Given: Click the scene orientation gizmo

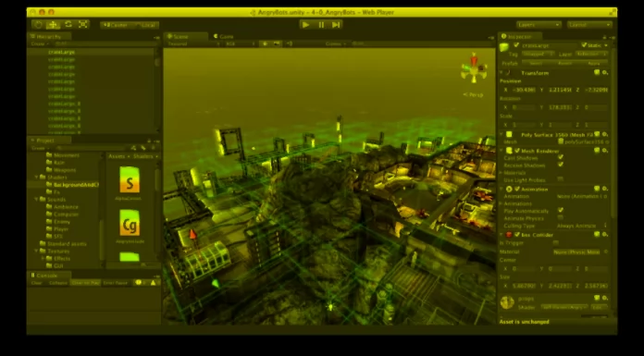Looking at the screenshot, I should [474, 68].
